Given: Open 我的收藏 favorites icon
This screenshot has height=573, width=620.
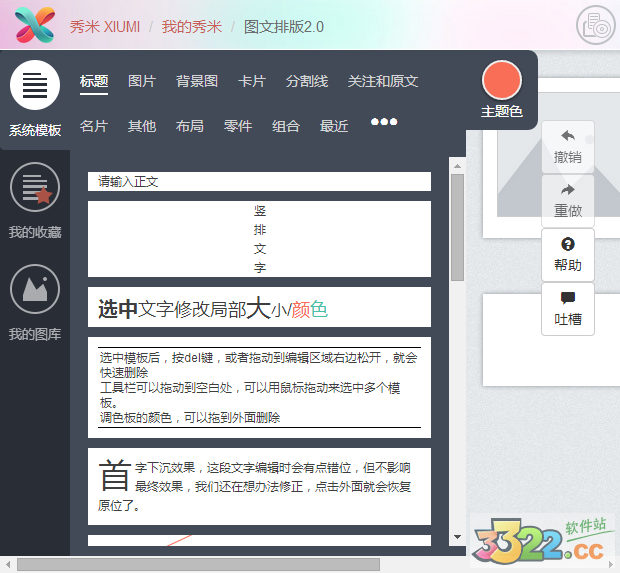Looking at the screenshot, I should point(35,187).
